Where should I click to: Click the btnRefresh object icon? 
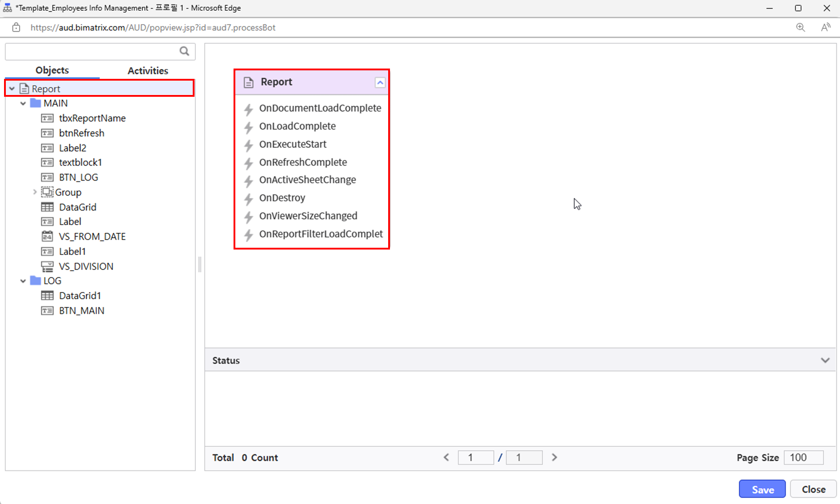point(47,133)
